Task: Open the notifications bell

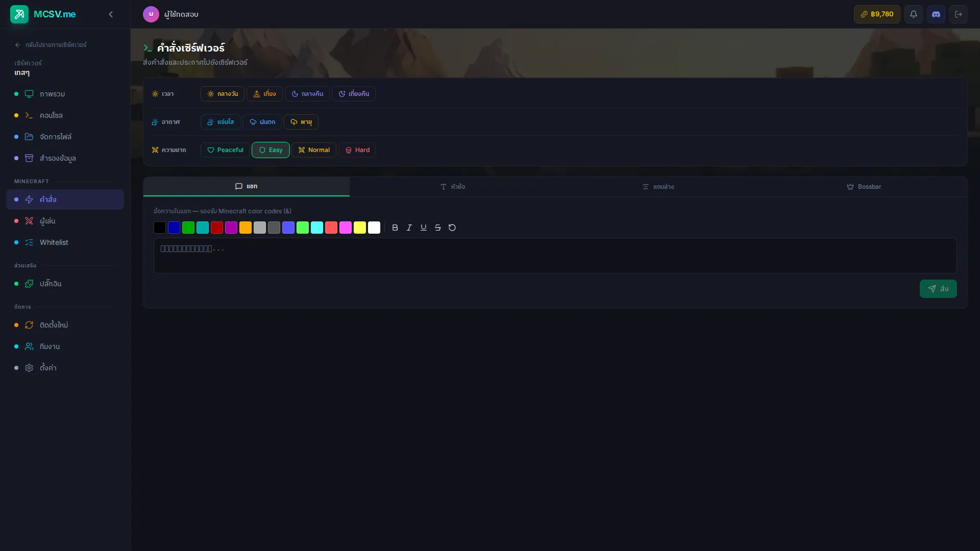Action: (x=913, y=14)
